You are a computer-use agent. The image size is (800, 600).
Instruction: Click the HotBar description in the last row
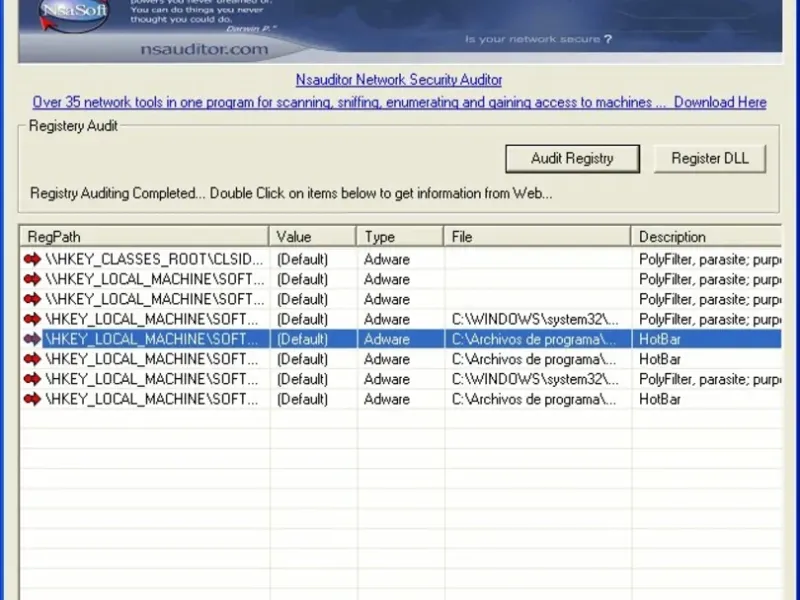point(660,399)
